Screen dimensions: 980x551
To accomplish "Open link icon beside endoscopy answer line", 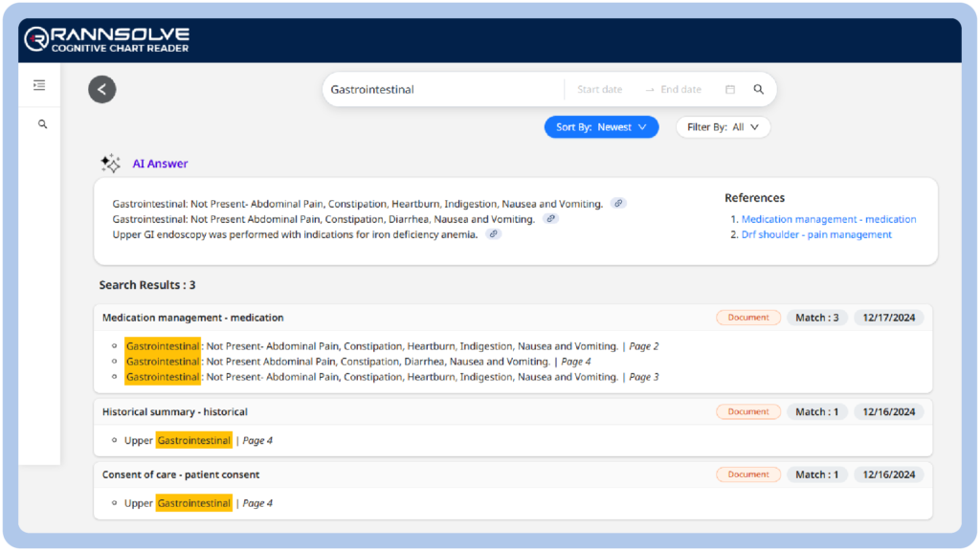I will click(493, 233).
